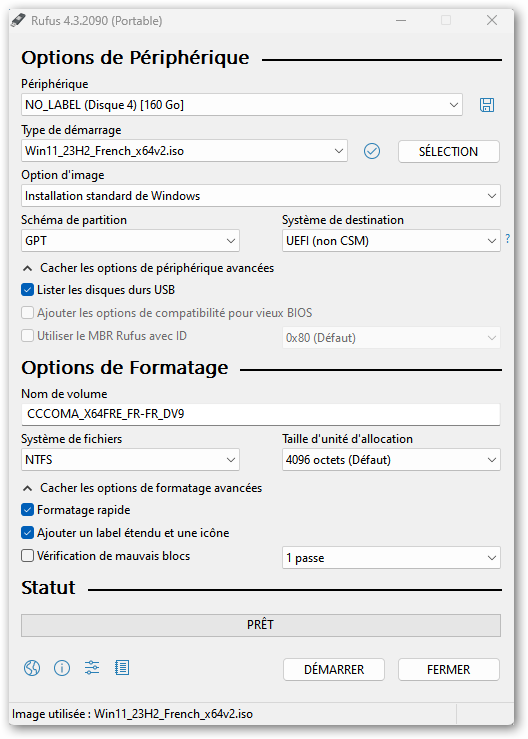Viewport: 528px width, 739px height.
Task: Uncheck Ajouter un label étendu et une icône
Action: point(27,533)
